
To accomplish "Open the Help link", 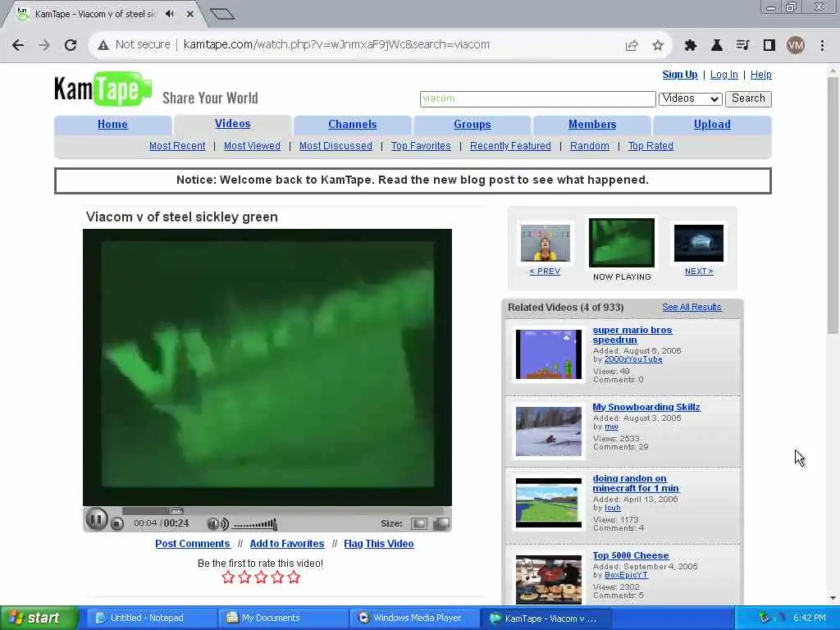I will point(760,75).
